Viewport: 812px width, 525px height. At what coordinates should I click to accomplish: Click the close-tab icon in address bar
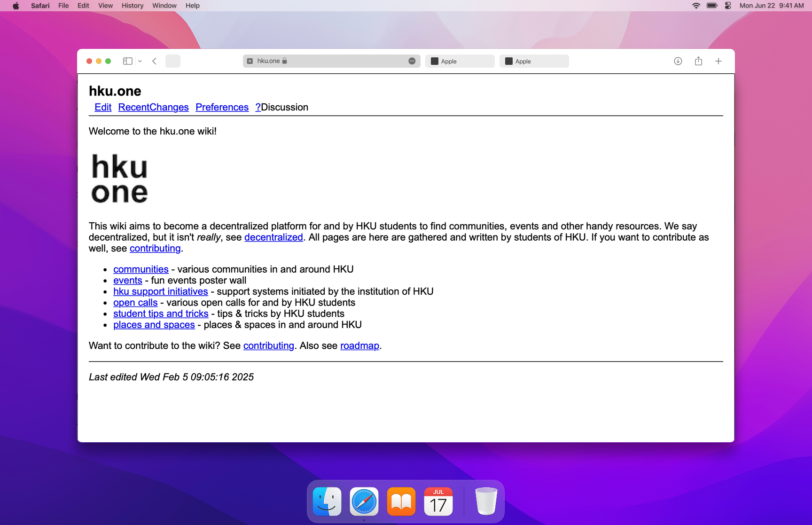[250, 61]
